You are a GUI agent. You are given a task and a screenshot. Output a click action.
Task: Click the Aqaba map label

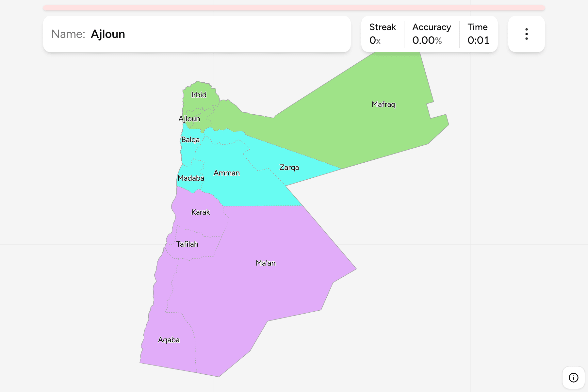point(169,340)
